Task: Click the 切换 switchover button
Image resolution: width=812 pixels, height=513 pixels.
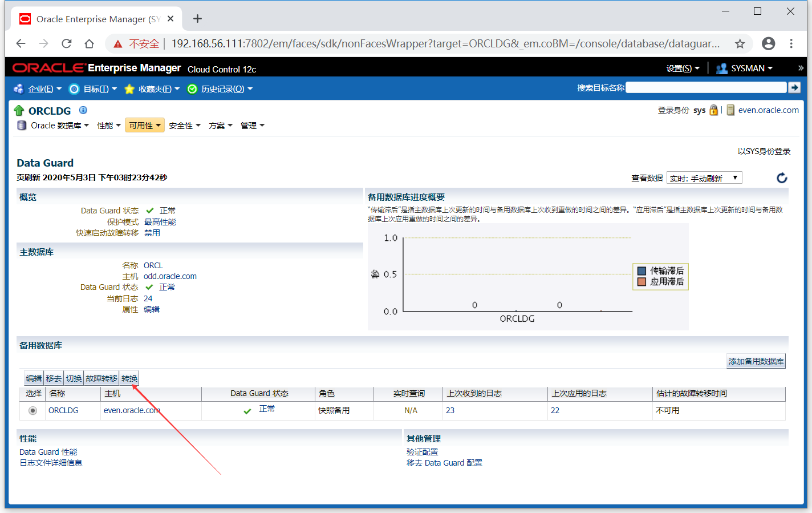Action: [74, 378]
